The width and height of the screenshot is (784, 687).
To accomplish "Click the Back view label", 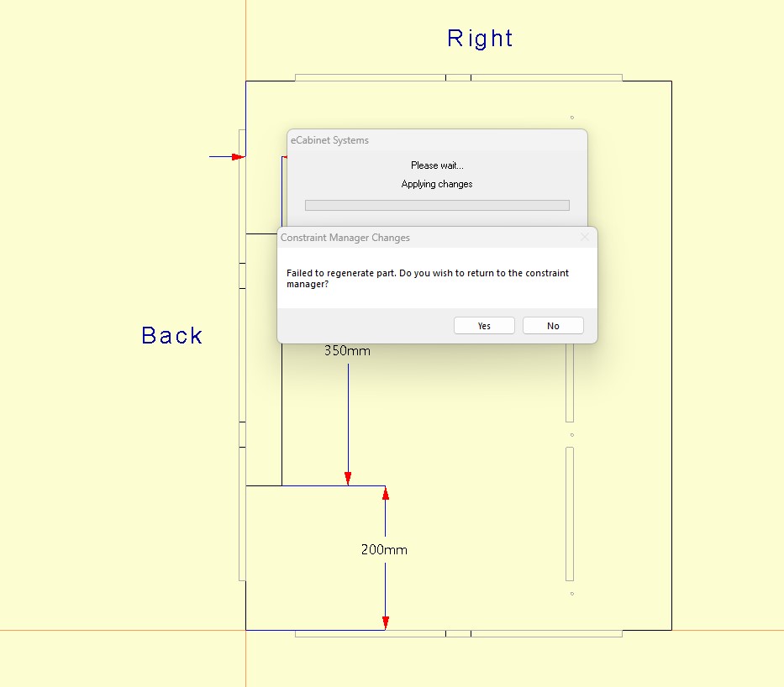I will 172,336.
